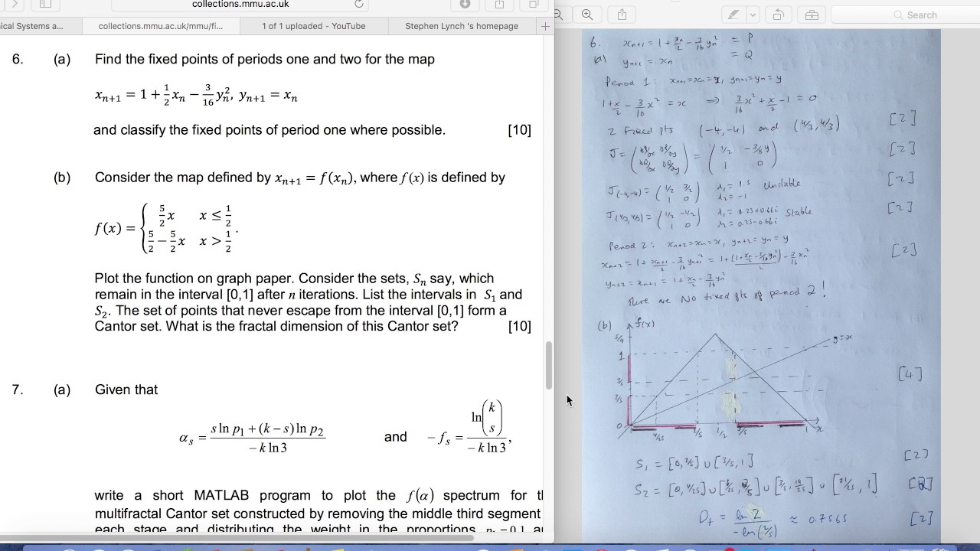This screenshot has width=980, height=551.
Task: Click the Safari horizontal scrollbar
Action: pos(237,537)
